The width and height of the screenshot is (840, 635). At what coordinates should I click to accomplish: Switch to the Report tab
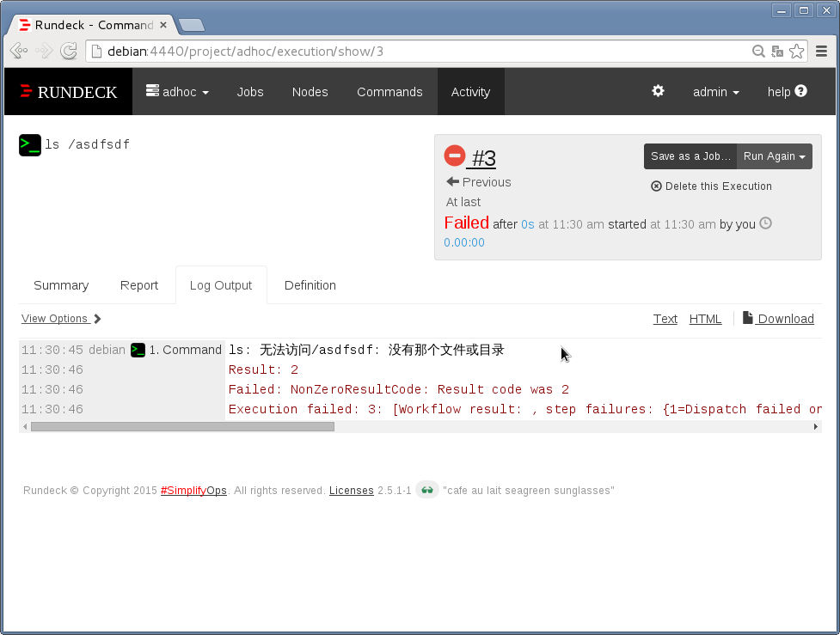pos(139,285)
